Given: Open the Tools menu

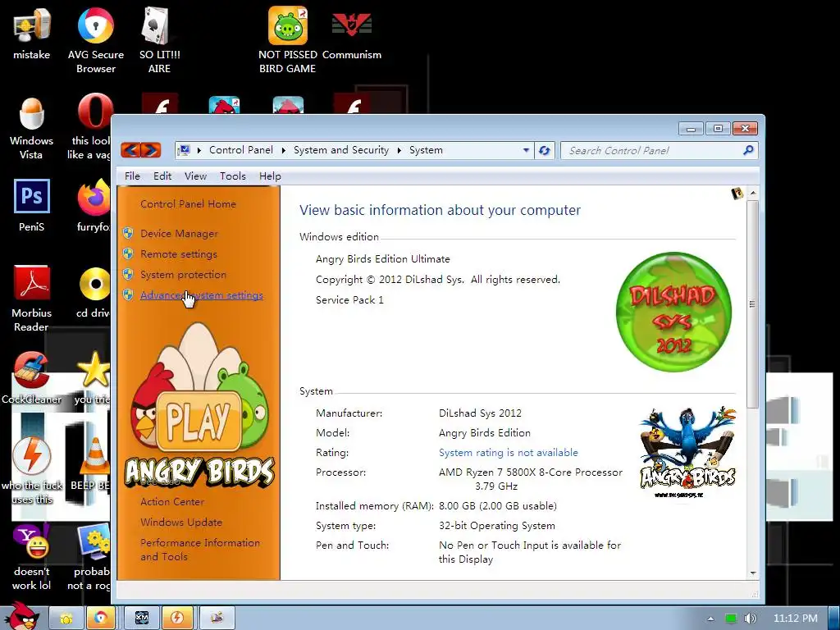Looking at the screenshot, I should point(232,176).
